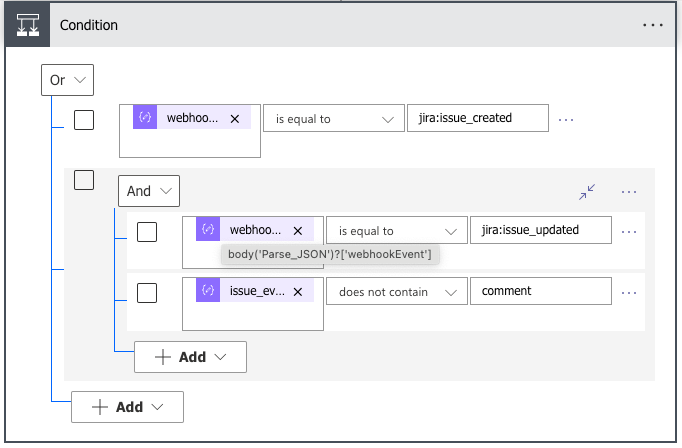Open ellipsis menu for jira:issue_created row
This screenshot has height=448, width=682.
[566, 119]
